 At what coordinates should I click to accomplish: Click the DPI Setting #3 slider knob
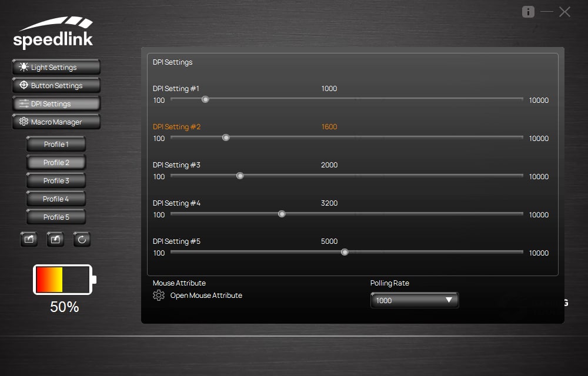pos(240,176)
